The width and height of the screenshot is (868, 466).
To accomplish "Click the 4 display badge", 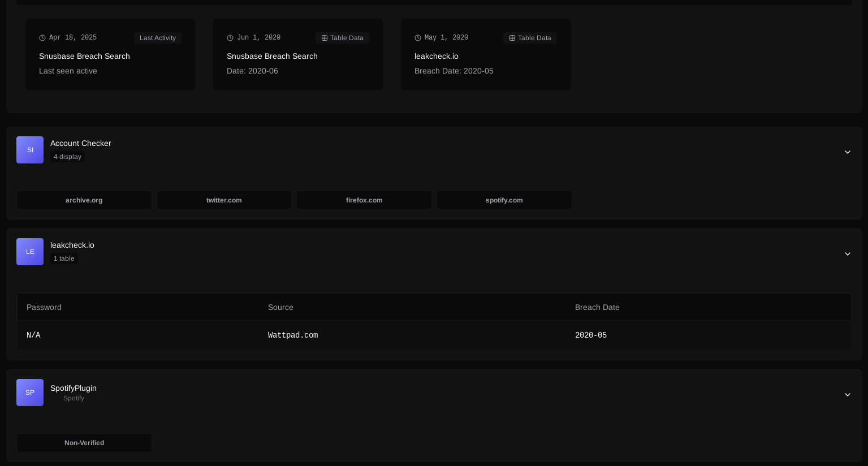I will (x=67, y=157).
